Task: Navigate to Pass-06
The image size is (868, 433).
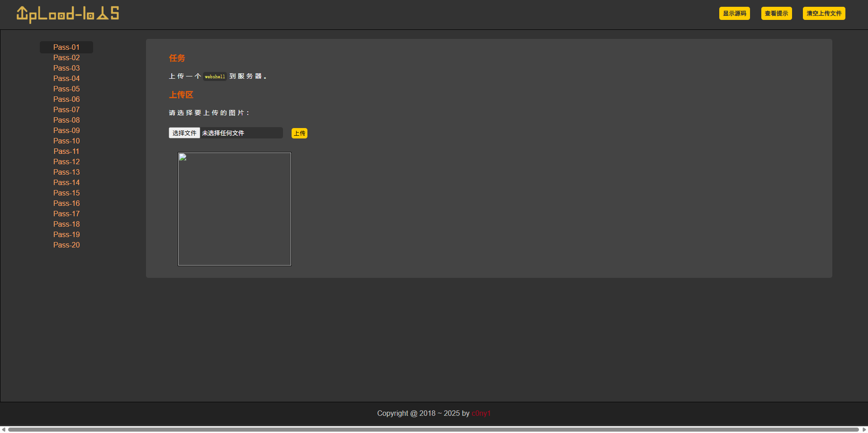Action: point(66,99)
